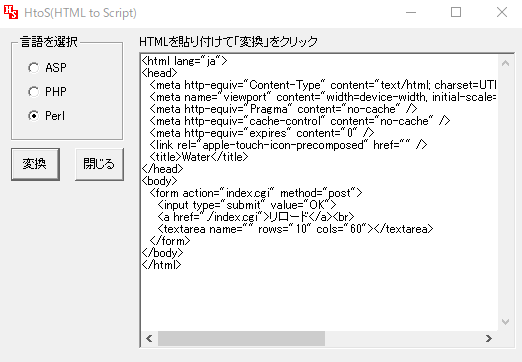Maximize the HtoS window
This screenshot has width=522, height=362.
pyautogui.click(x=456, y=13)
